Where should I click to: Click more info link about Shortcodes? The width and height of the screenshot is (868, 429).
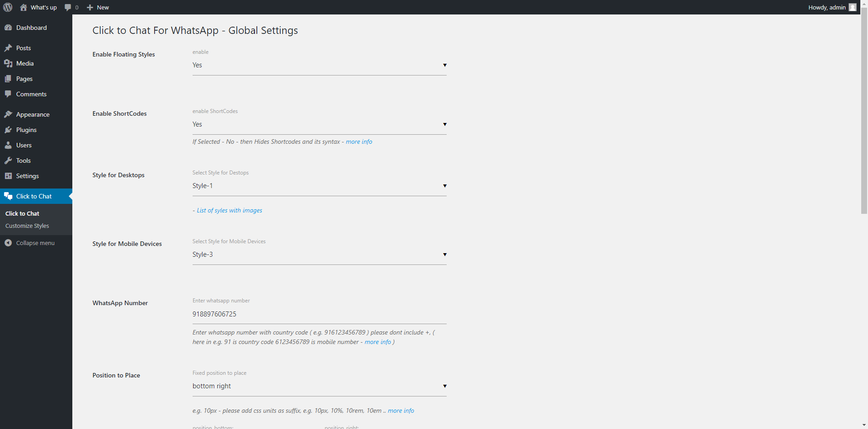click(359, 141)
